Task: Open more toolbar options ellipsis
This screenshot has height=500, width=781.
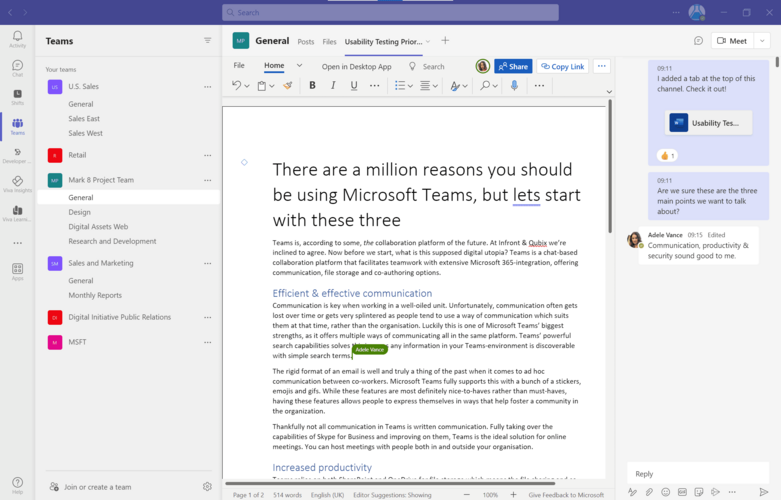Action: (539, 86)
